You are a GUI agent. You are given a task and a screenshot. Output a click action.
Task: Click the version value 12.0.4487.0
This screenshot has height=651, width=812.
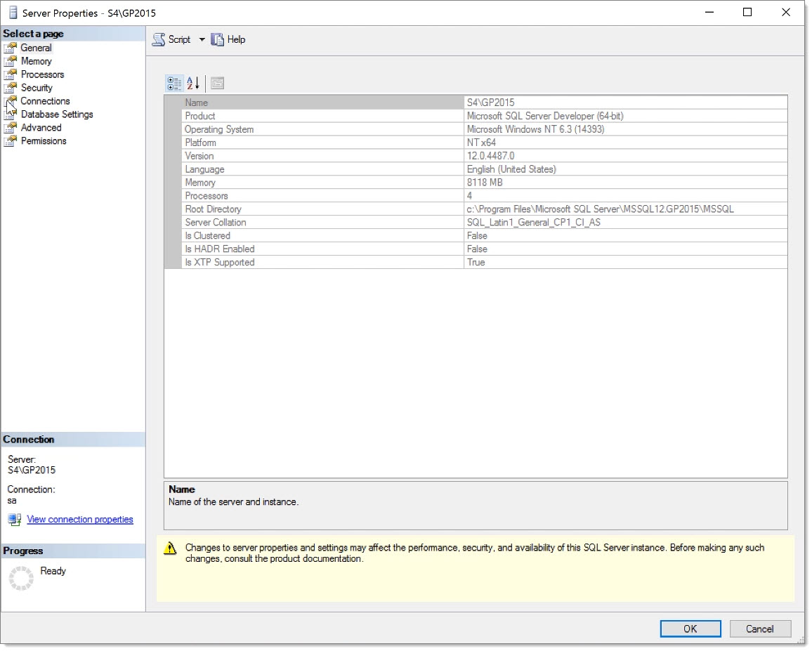490,156
